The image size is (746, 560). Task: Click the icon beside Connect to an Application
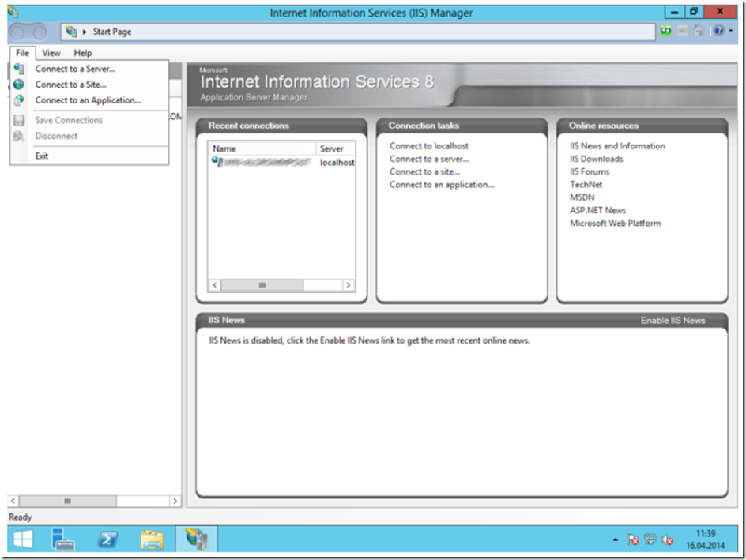[x=19, y=100]
